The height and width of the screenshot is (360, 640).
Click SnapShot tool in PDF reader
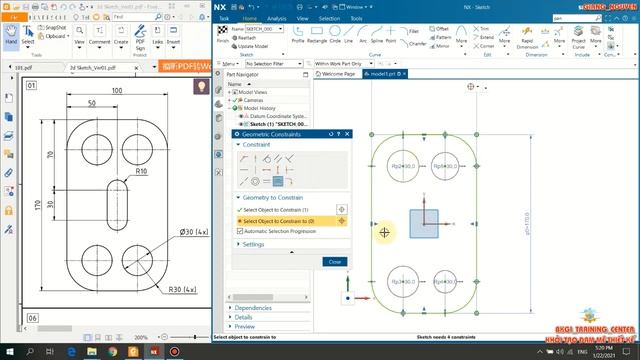click(x=52, y=27)
